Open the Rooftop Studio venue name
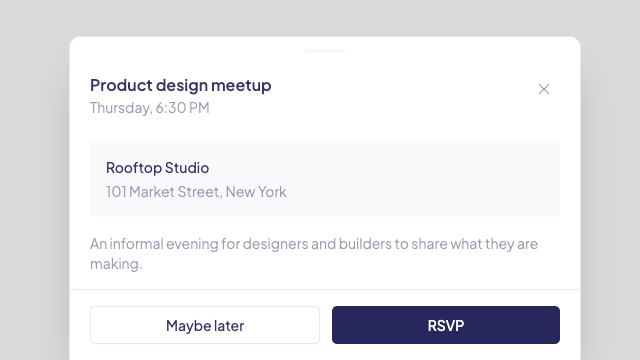The image size is (640, 360). click(158, 168)
